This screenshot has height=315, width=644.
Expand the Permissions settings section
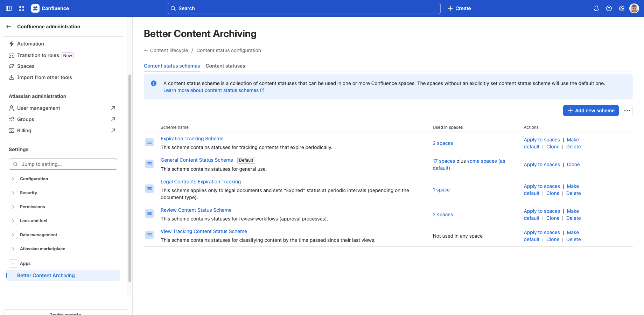tap(13, 207)
